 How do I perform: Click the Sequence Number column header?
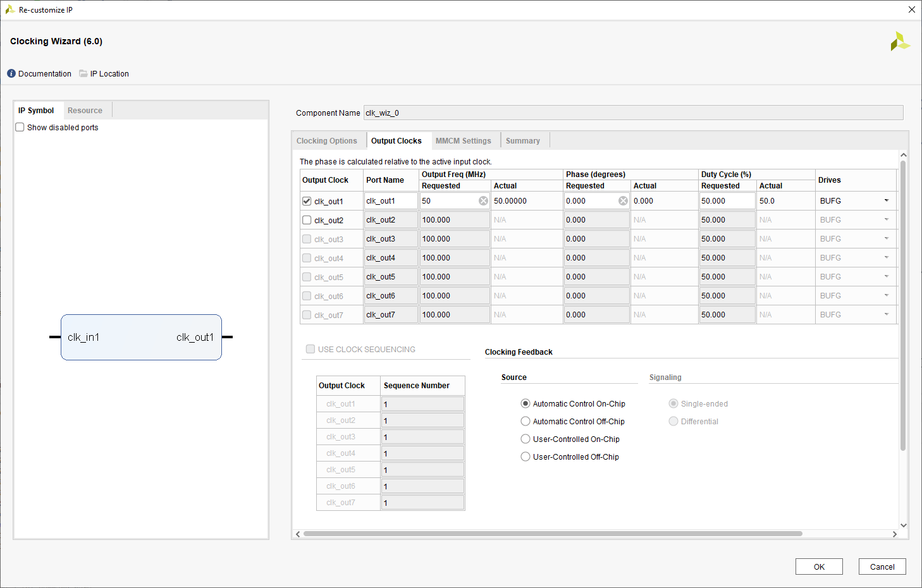click(417, 386)
